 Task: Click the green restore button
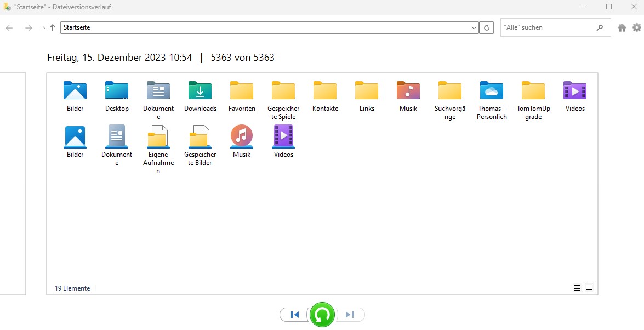[x=322, y=315]
